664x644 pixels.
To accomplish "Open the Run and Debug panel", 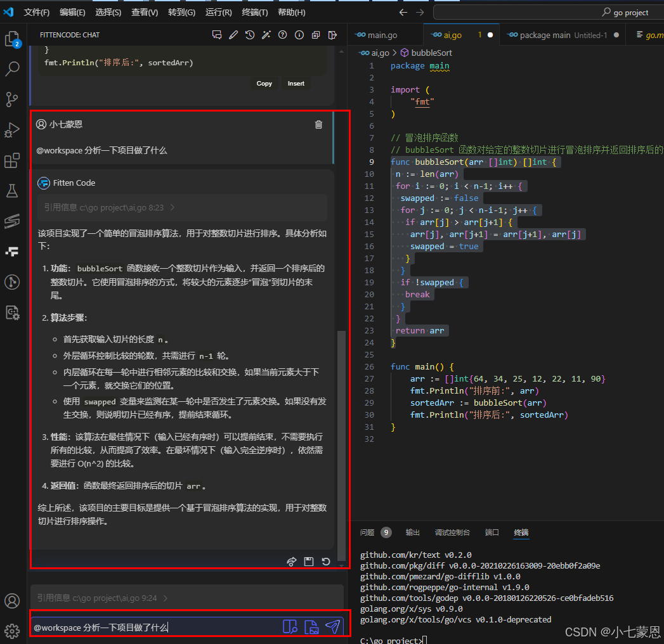I will 13,130.
